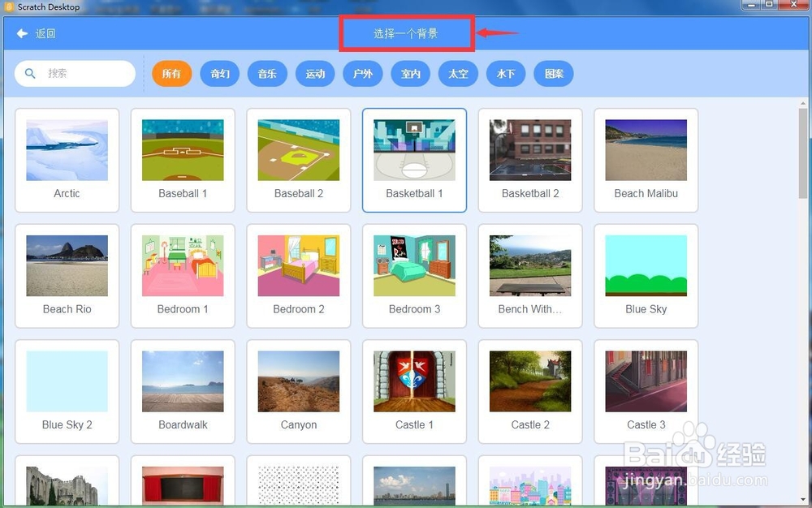Image resolution: width=812 pixels, height=508 pixels.
Task: Select the 所有 category filter
Action: point(172,74)
